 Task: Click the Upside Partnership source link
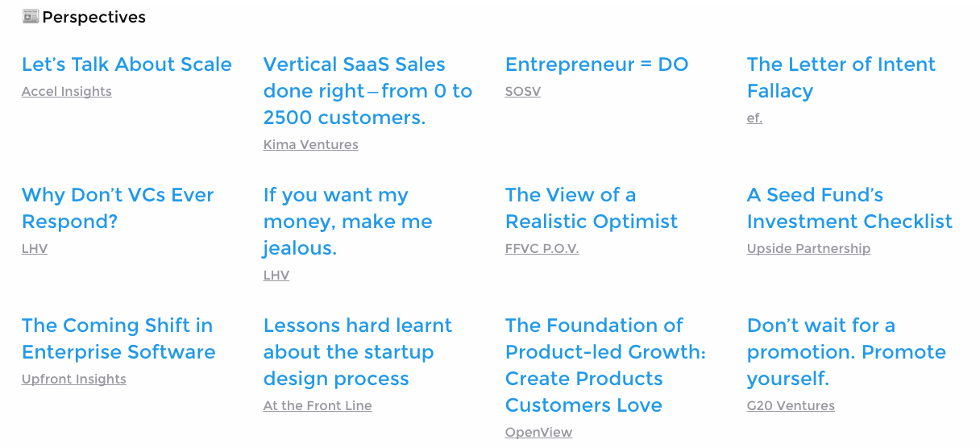coord(808,249)
